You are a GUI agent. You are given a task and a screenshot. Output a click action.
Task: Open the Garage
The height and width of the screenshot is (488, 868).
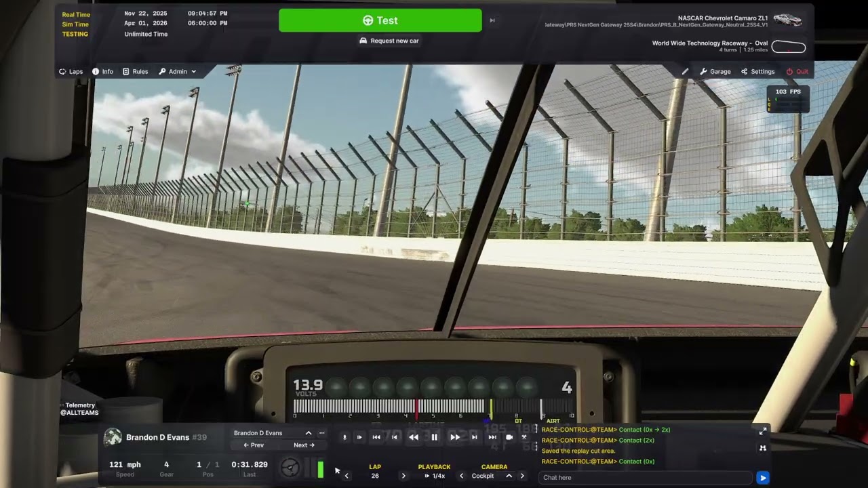715,71
